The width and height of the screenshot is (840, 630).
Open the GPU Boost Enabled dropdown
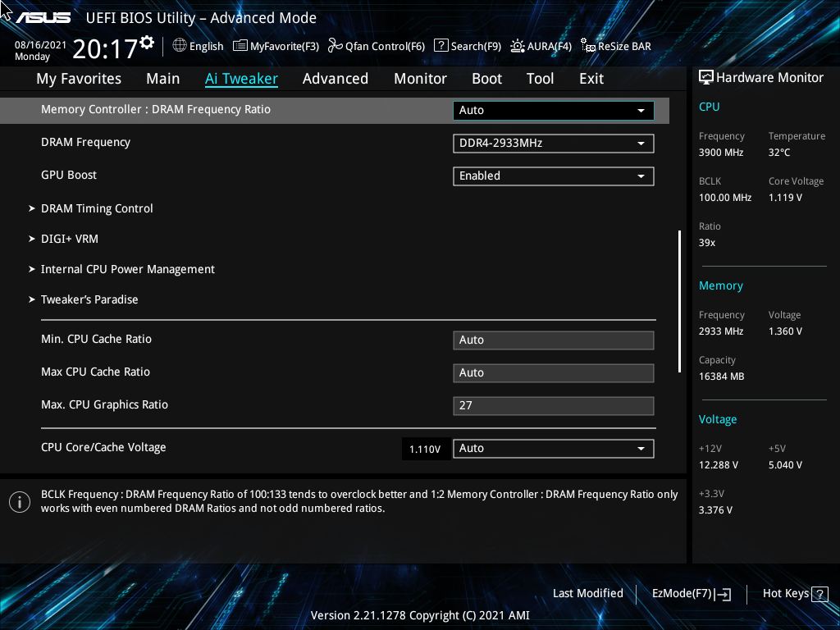[554, 176]
